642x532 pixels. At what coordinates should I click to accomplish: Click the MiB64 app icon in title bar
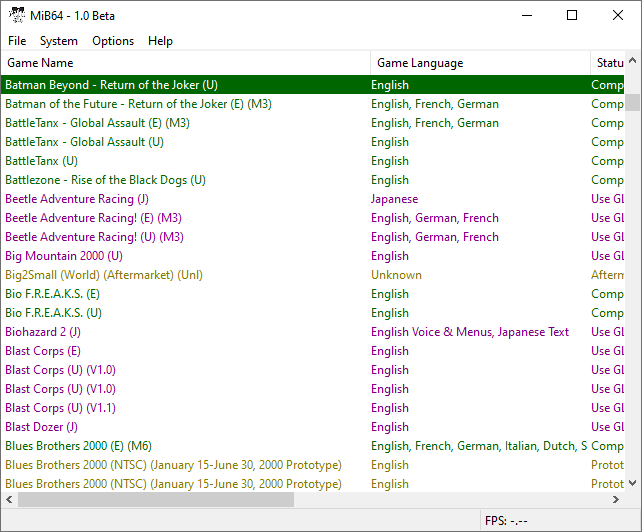[x=17, y=15]
